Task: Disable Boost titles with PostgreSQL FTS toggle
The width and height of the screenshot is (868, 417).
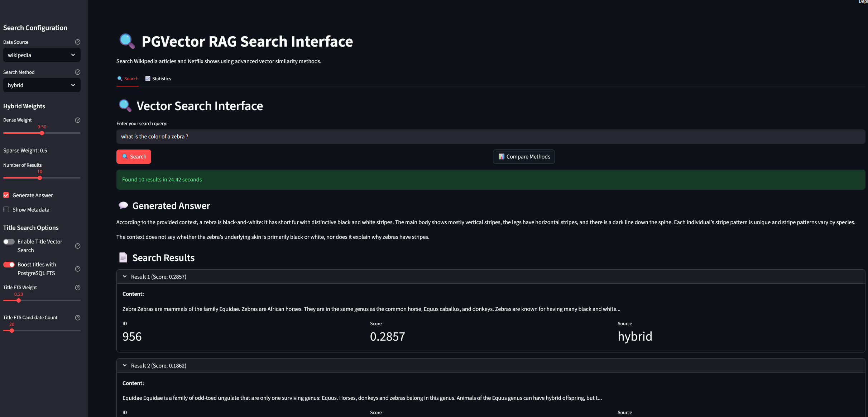Action: pos(9,265)
